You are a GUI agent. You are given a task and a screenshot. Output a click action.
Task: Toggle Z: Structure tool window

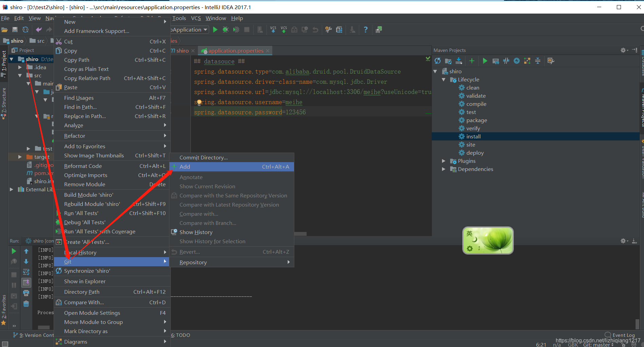(4, 103)
